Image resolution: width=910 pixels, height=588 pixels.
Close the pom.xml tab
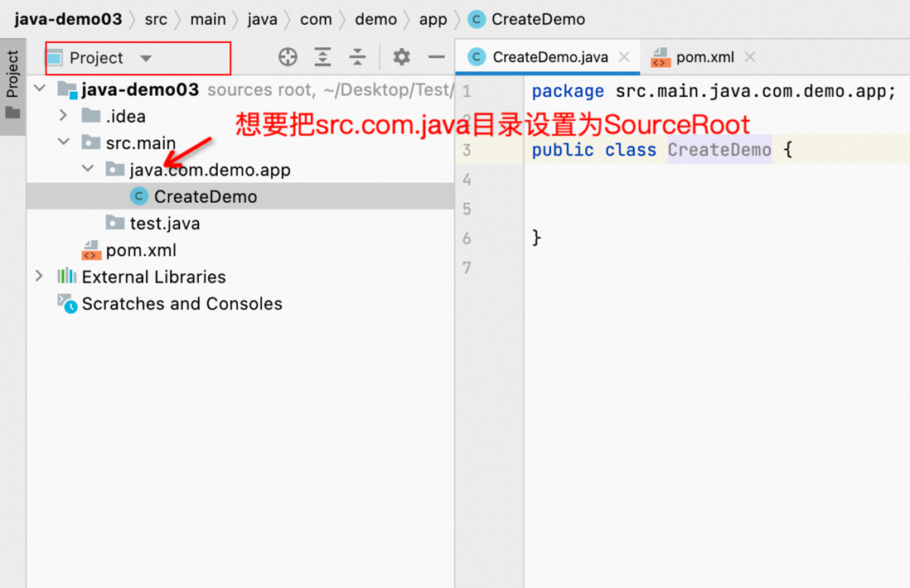[749, 57]
